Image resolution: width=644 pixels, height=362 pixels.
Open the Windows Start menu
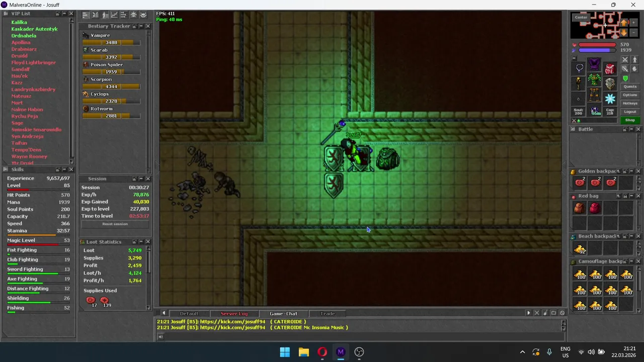coord(285,352)
